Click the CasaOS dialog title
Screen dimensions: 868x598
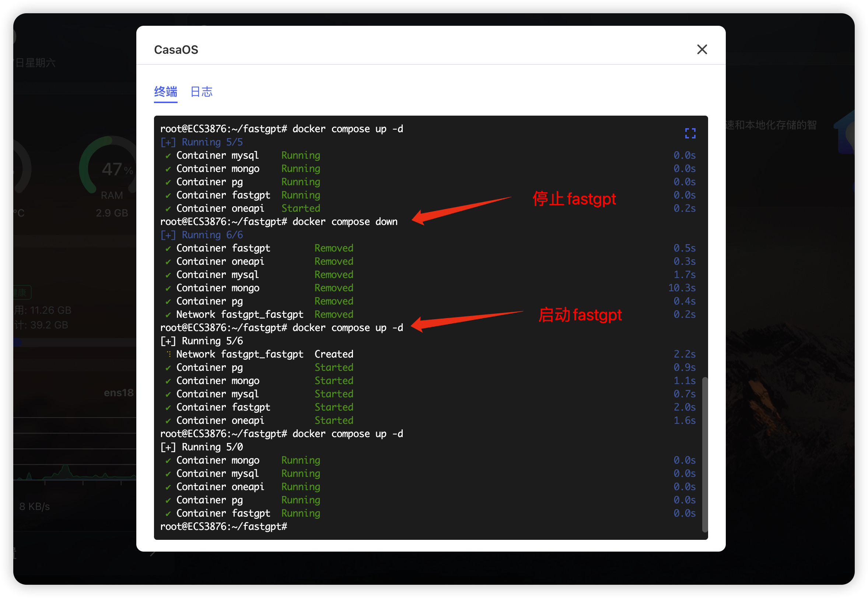pos(176,50)
